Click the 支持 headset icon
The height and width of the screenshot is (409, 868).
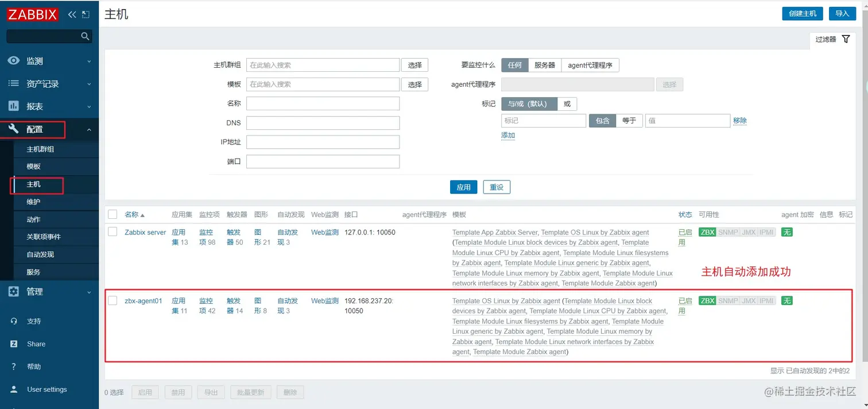click(x=14, y=321)
